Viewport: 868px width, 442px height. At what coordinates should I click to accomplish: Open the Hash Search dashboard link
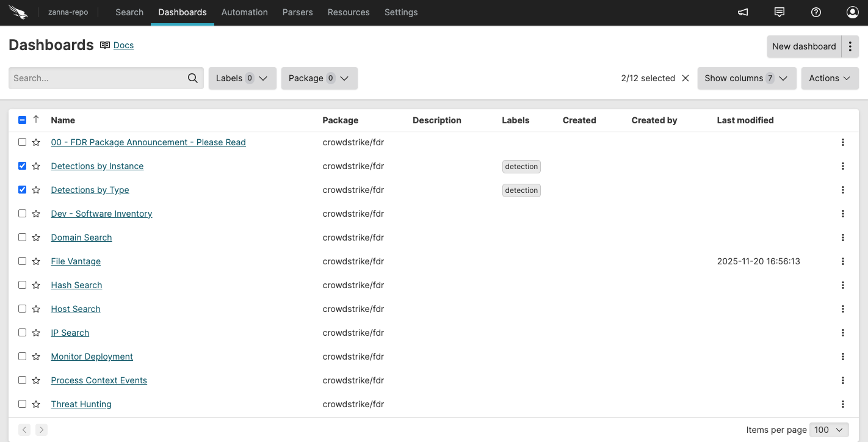(76, 284)
